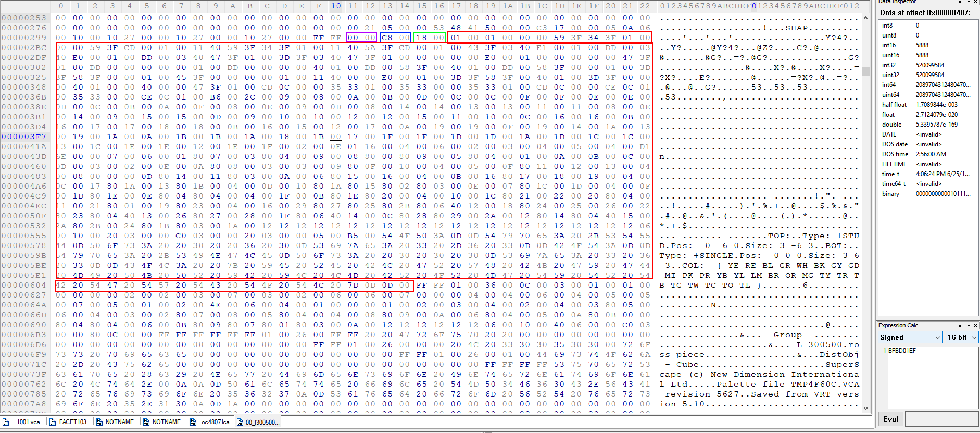Viewport: 980px width, 433px height.
Task: Click the hex view scroll down arrow
Action: click(x=865, y=409)
